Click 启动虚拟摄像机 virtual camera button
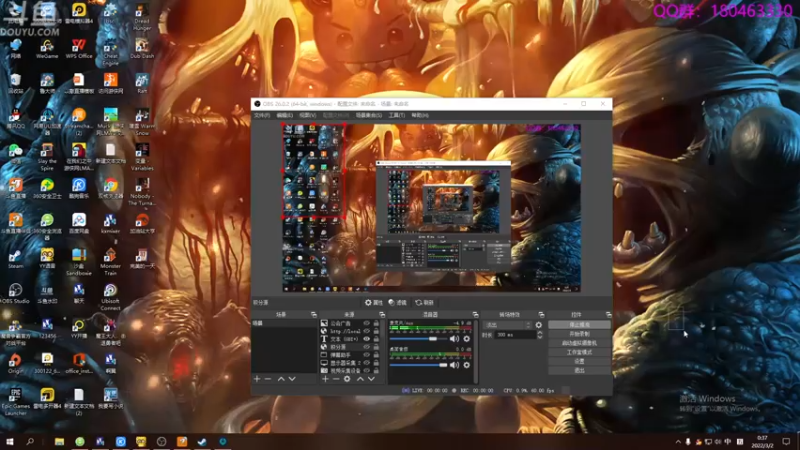The width and height of the screenshot is (800, 450). point(579,343)
